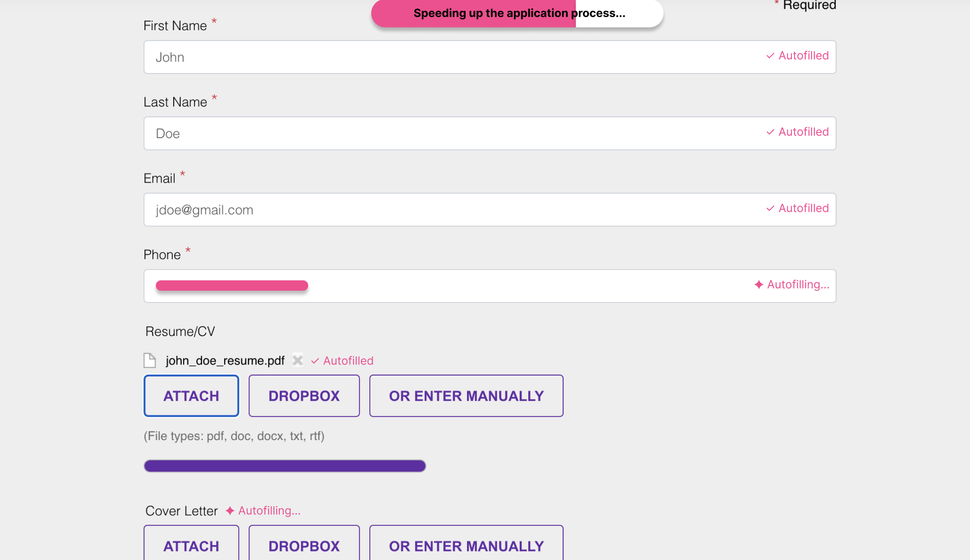The width and height of the screenshot is (970, 560).
Task: Click the resume PDF file icon
Action: pyautogui.click(x=150, y=360)
